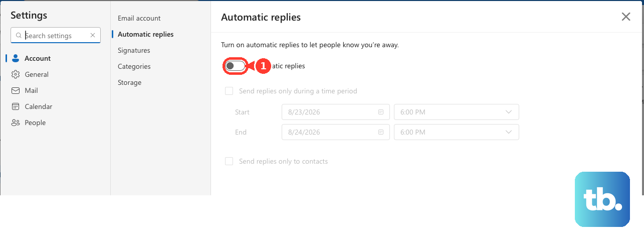Open General settings category
The width and height of the screenshot is (644, 241).
pos(55,74)
